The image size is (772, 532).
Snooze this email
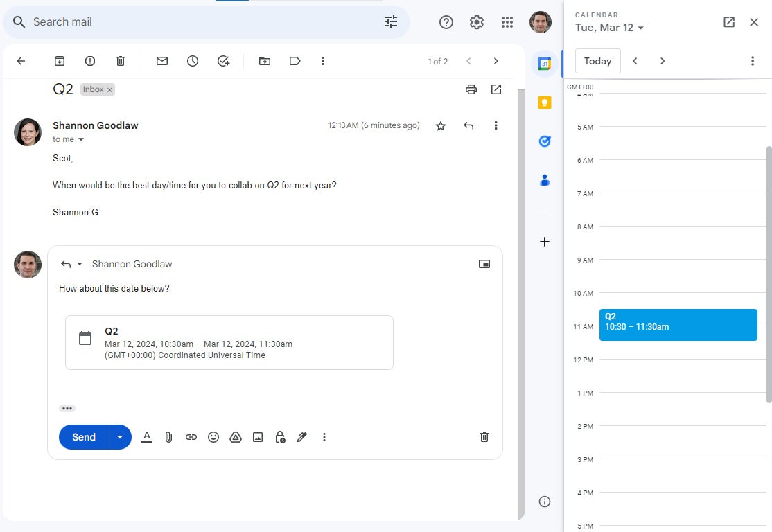point(193,61)
